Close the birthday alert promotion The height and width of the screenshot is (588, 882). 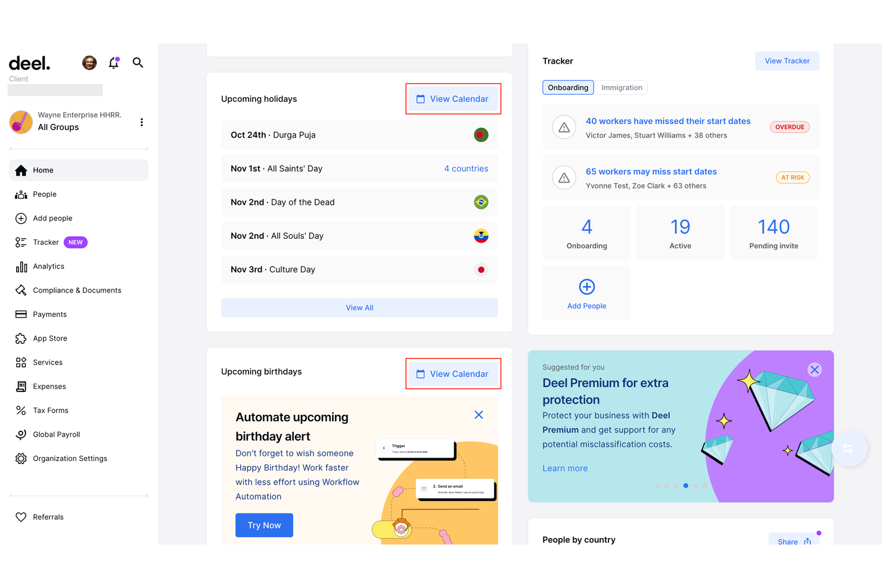[479, 415]
